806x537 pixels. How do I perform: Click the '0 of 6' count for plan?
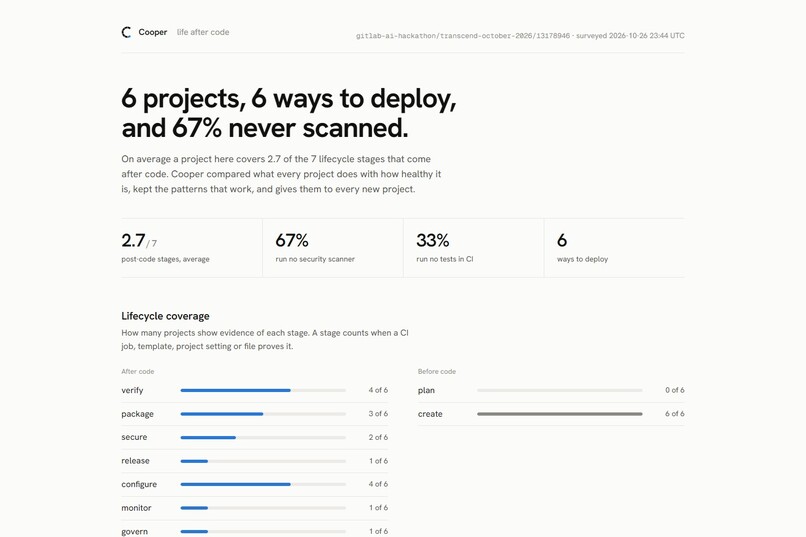(x=674, y=390)
